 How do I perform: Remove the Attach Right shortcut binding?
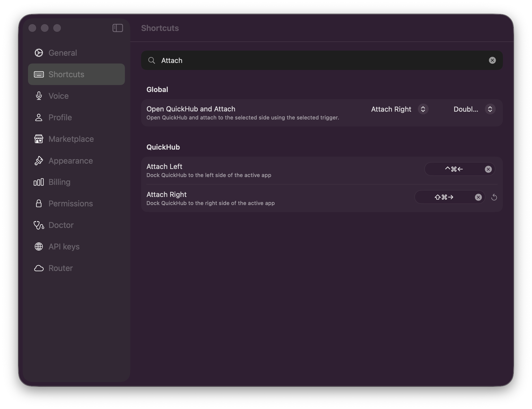point(478,197)
